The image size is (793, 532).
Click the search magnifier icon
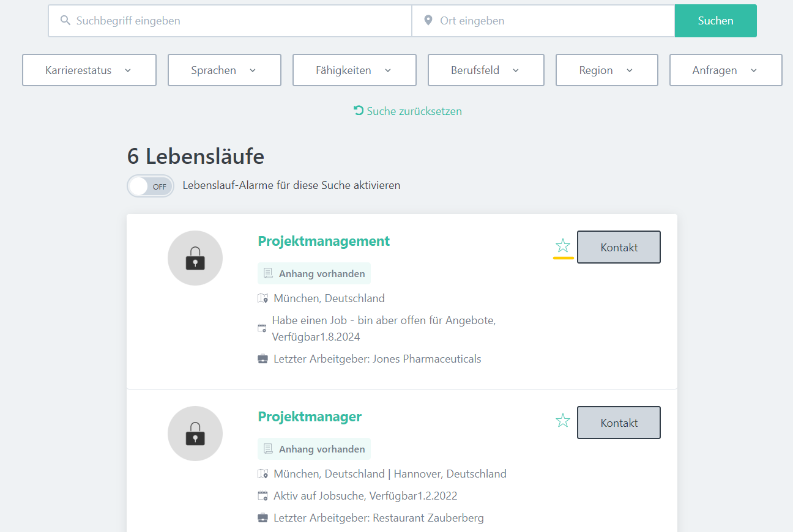pos(65,21)
